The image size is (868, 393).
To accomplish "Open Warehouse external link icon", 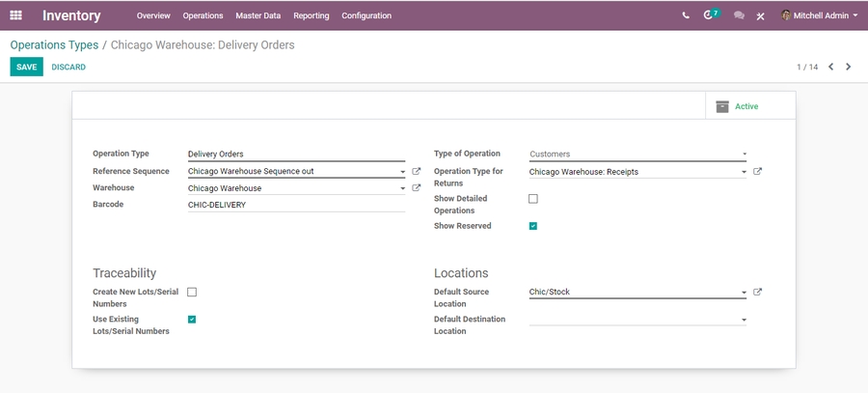I will 417,188.
